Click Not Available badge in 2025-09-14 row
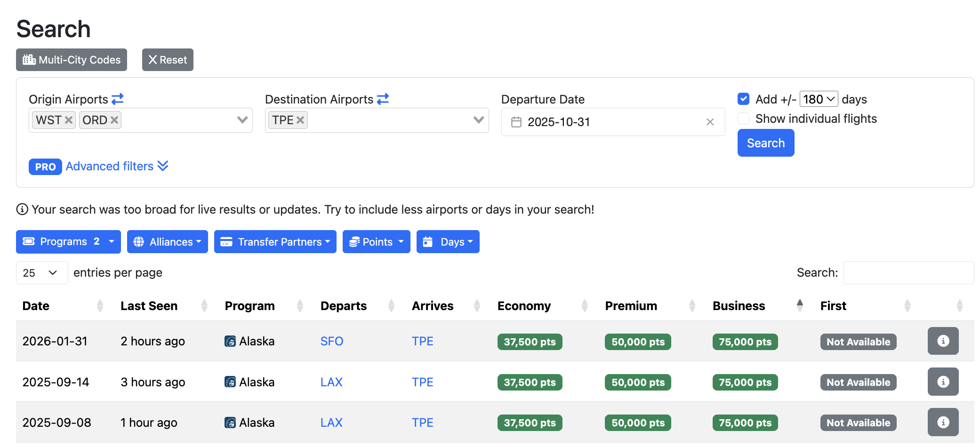Viewport: 980px width, 447px height. click(859, 382)
